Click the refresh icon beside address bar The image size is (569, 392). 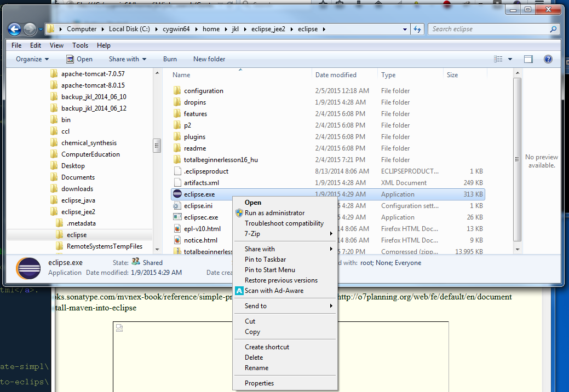tap(418, 29)
